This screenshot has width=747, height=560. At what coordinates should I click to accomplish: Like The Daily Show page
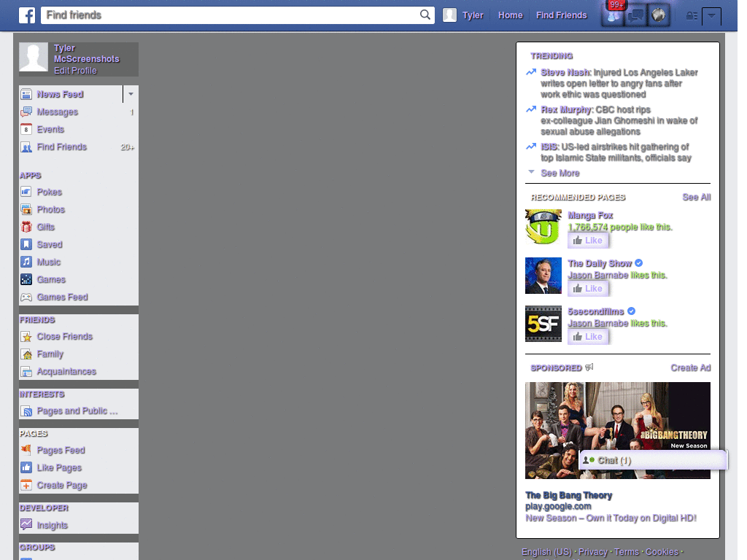click(x=588, y=289)
